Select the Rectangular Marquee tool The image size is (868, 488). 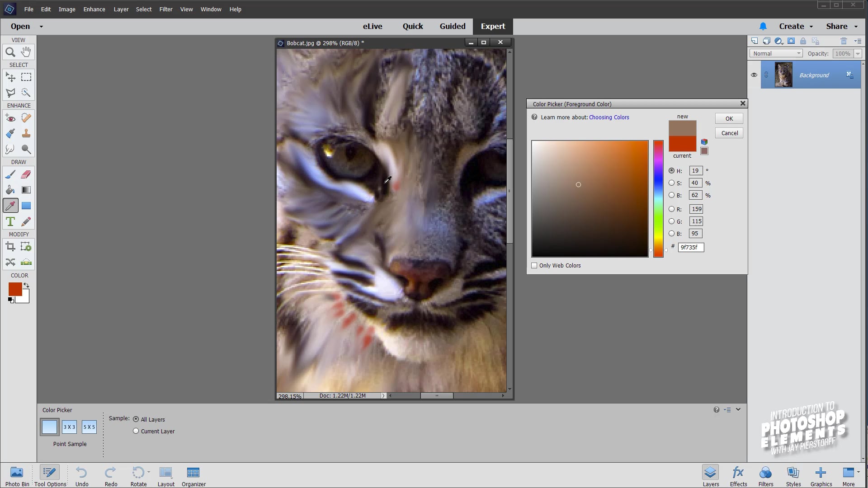(x=26, y=77)
